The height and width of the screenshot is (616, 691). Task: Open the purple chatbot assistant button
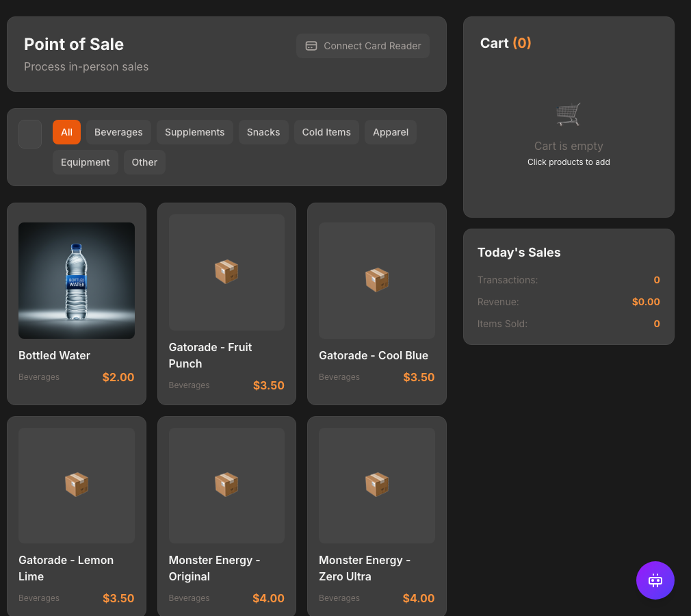[655, 580]
